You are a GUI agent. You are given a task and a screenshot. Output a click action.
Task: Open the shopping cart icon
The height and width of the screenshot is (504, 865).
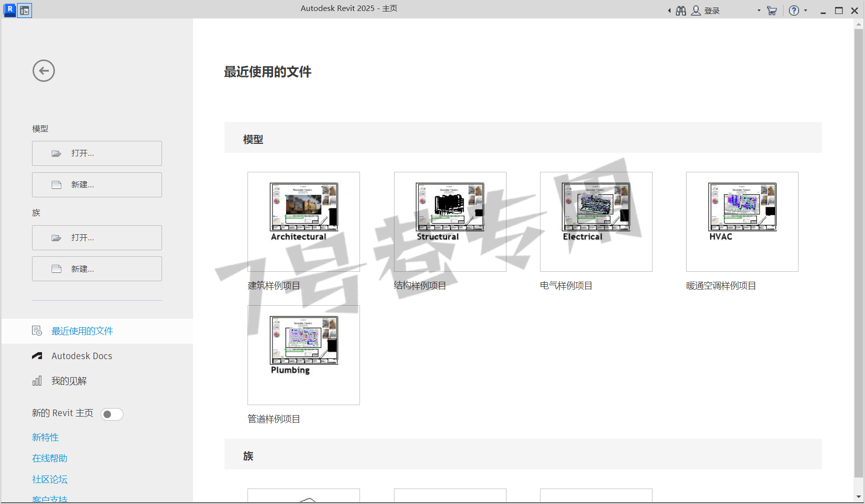pos(772,10)
